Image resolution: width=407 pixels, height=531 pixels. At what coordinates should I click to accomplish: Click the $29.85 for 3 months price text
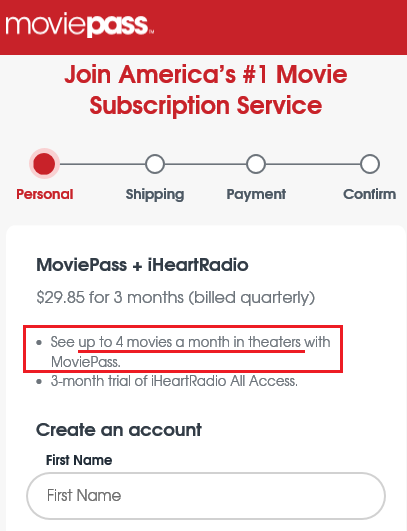pos(176,298)
